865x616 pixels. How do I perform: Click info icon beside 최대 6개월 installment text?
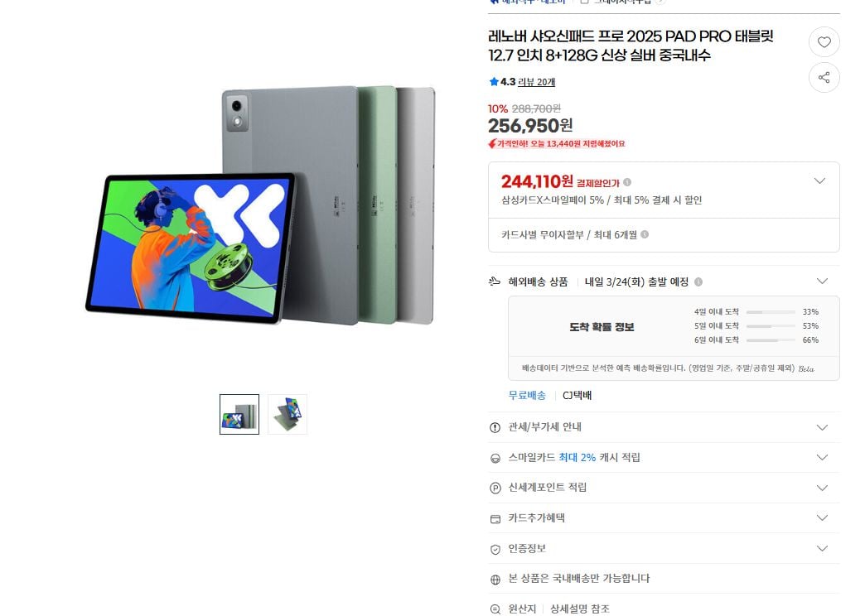[645, 235]
